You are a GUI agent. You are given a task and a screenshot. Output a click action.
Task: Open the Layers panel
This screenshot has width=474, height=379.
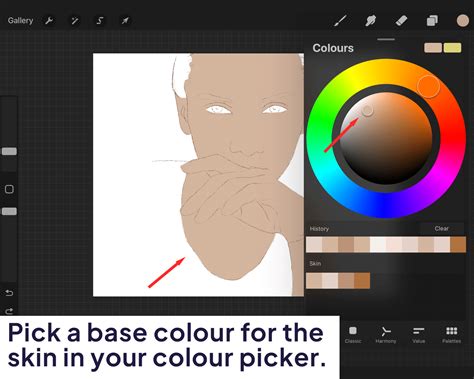432,21
